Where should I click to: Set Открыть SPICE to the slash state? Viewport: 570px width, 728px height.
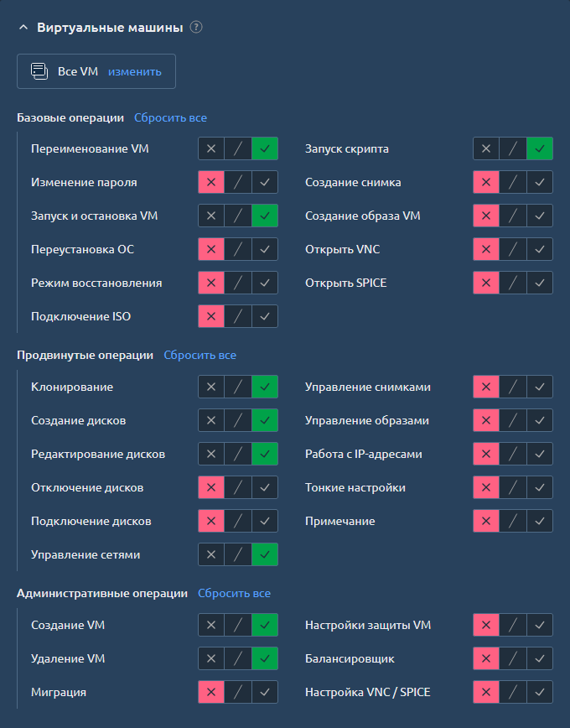tap(513, 283)
